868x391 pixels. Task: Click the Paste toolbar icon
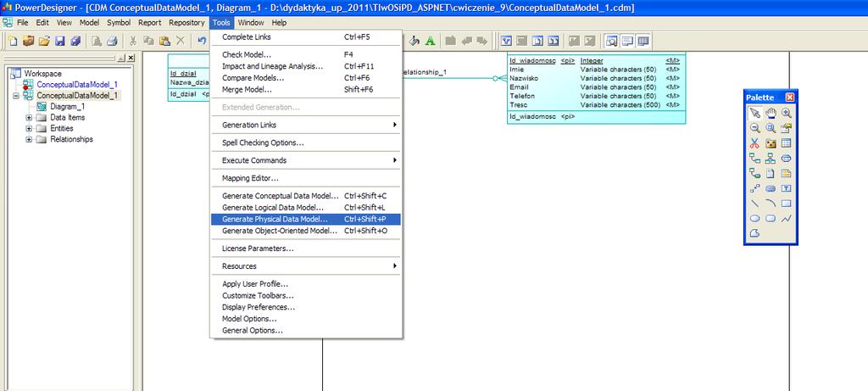[164, 41]
